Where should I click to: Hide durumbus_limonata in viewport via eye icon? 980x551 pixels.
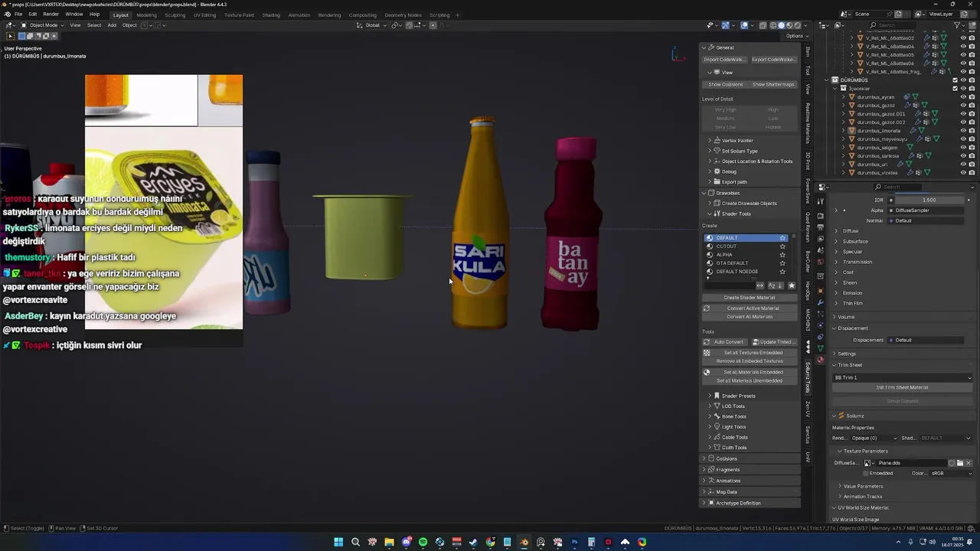963,131
